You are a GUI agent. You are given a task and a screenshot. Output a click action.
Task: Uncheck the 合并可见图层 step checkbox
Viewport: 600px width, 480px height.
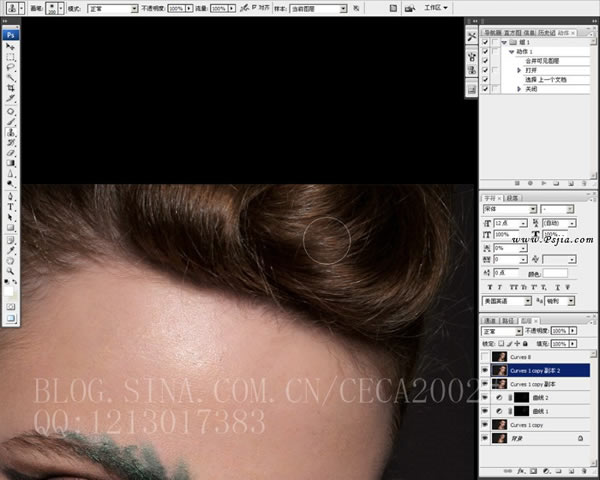[485, 61]
